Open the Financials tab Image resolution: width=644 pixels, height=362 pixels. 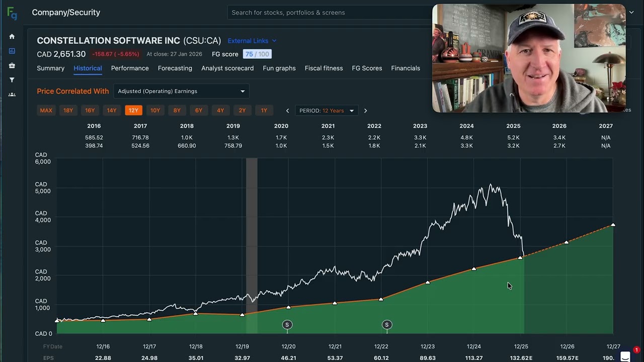(406, 68)
